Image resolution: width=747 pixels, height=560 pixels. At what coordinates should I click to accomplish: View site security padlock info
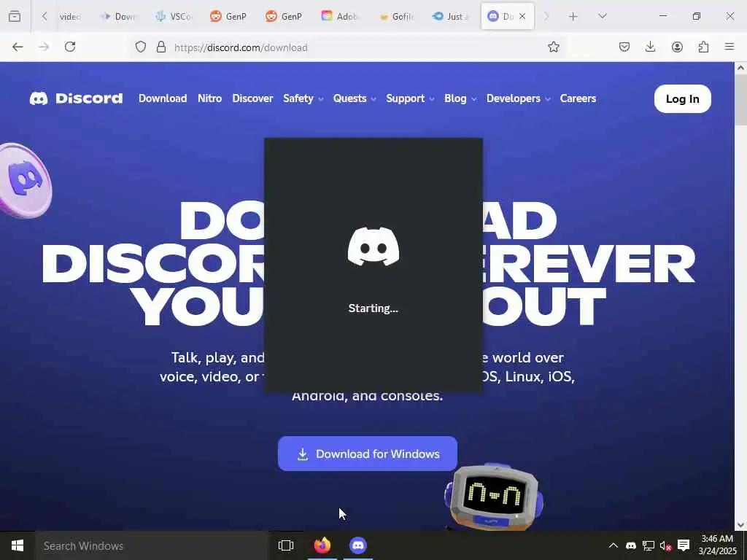pyautogui.click(x=161, y=47)
